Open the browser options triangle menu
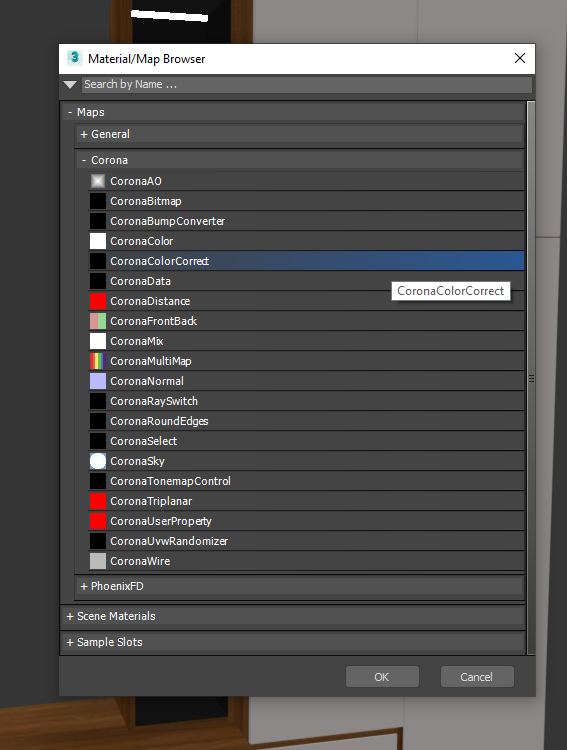The image size is (567, 750). click(70, 85)
